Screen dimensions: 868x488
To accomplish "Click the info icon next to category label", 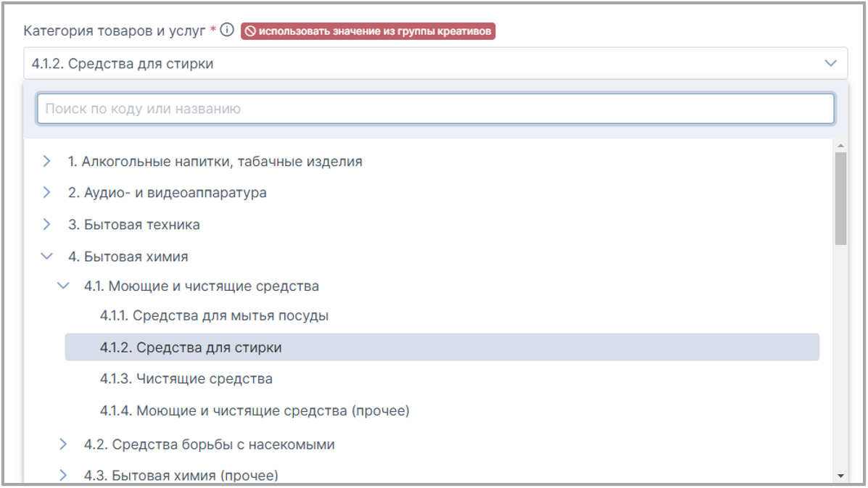I will 228,30.
